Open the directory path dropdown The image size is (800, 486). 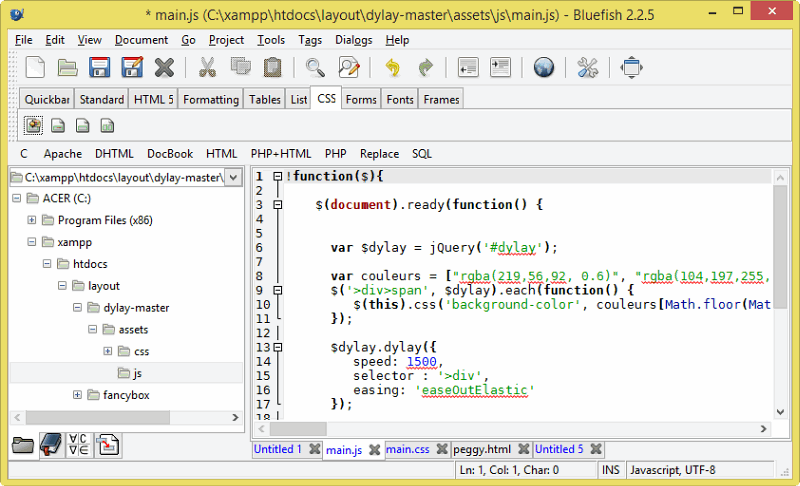pos(234,177)
